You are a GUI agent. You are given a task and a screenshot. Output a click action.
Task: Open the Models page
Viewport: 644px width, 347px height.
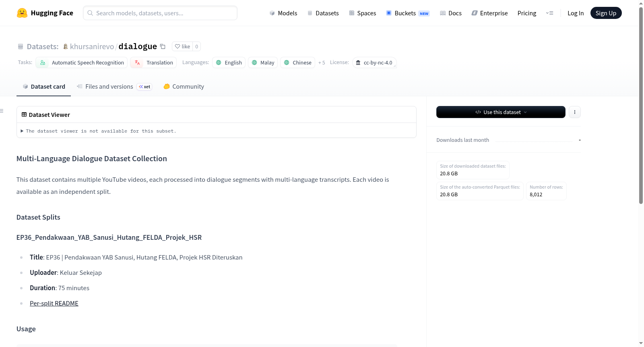click(x=283, y=13)
